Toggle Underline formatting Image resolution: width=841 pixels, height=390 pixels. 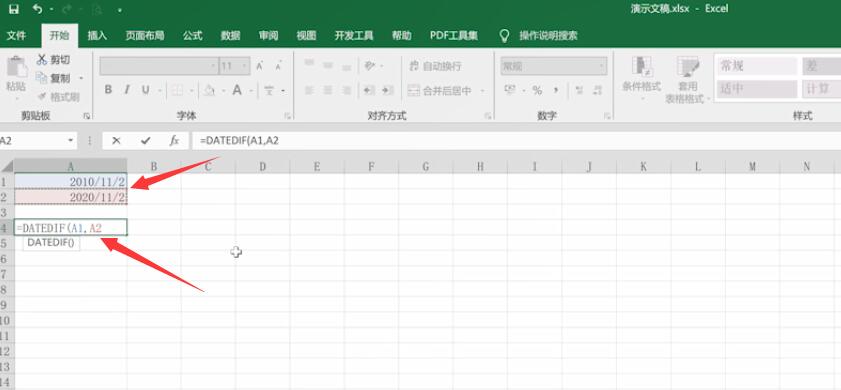(145, 90)
